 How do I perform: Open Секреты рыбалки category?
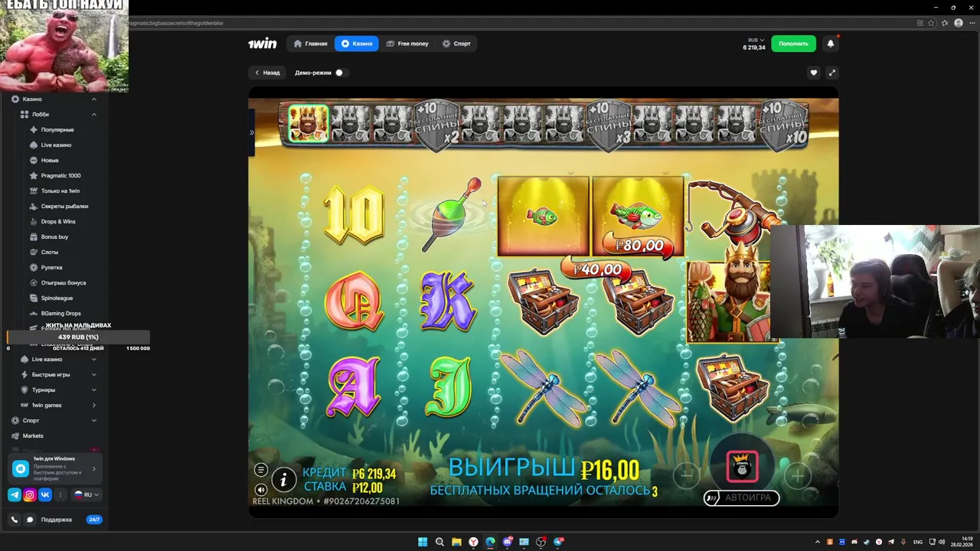(64, 206)
